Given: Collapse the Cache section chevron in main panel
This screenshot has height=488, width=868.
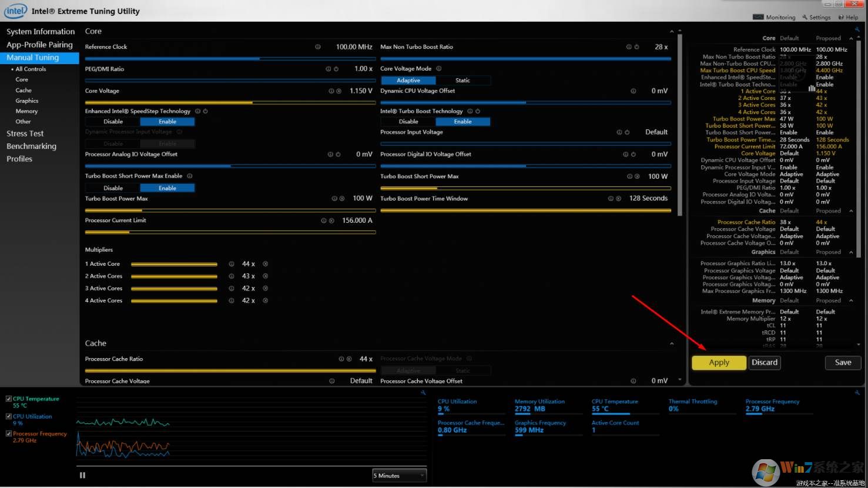Looking at the screenshot, I should click(672, 343).
